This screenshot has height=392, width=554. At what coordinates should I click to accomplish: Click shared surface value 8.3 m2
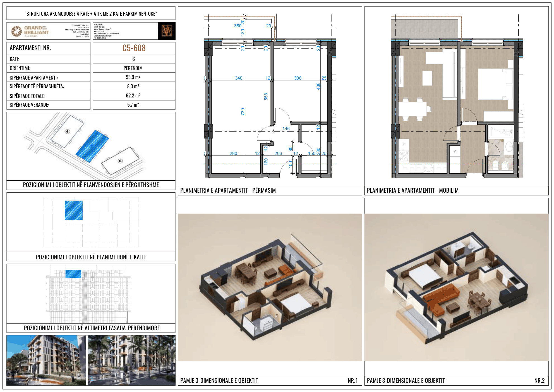click(133, 86)
